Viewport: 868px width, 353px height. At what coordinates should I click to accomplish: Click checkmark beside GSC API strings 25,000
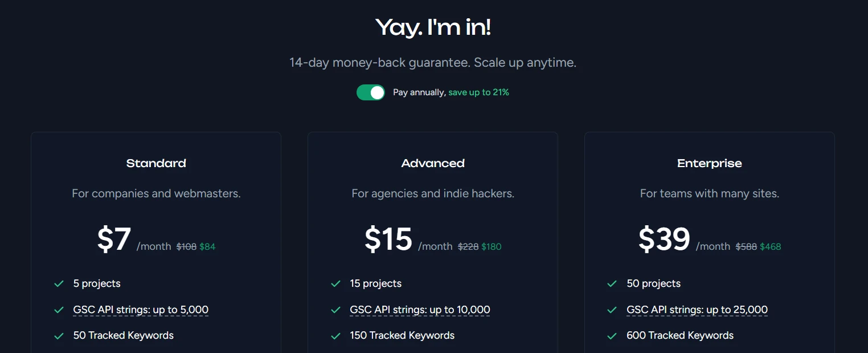point(612,310)
